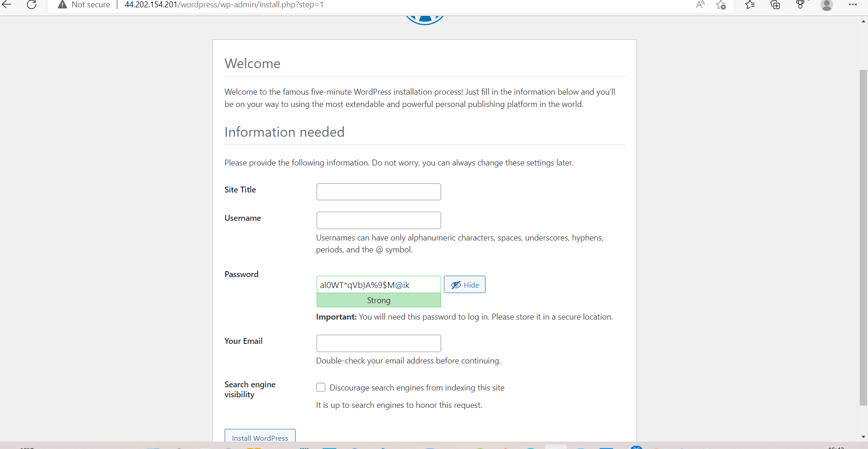Open the Favorites list icon
868x449 pixels.
(x=750, y=5)
